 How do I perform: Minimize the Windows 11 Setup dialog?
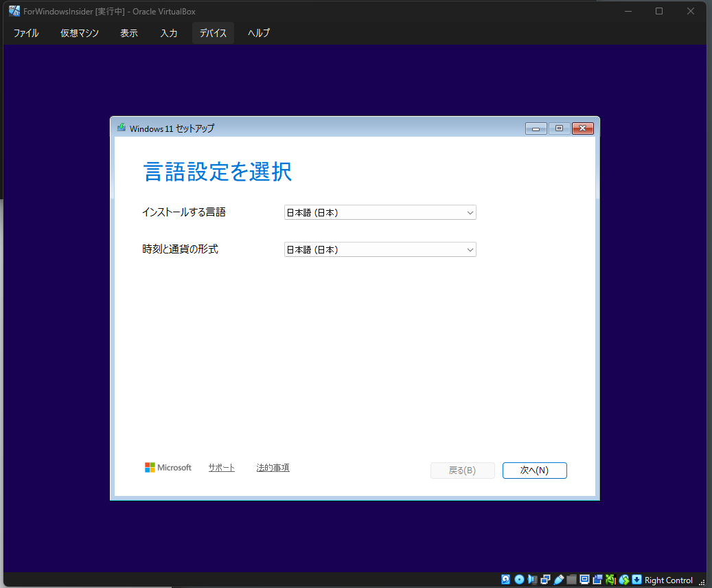[536, 128]
